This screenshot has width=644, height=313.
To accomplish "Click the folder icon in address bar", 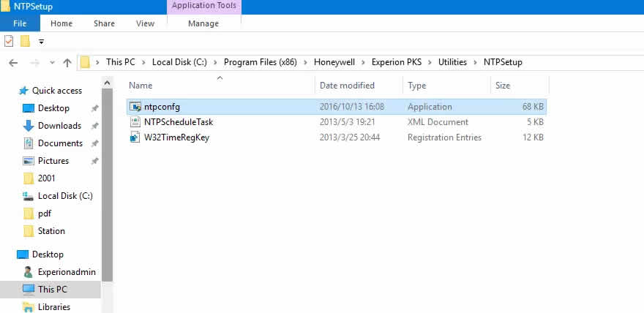I will 85,62.
